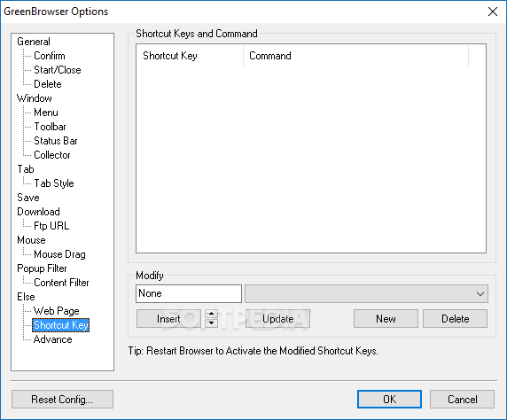Select the Toolbar tree item
507x420 pixels.
pyautogui.click(x=50, y=127)
